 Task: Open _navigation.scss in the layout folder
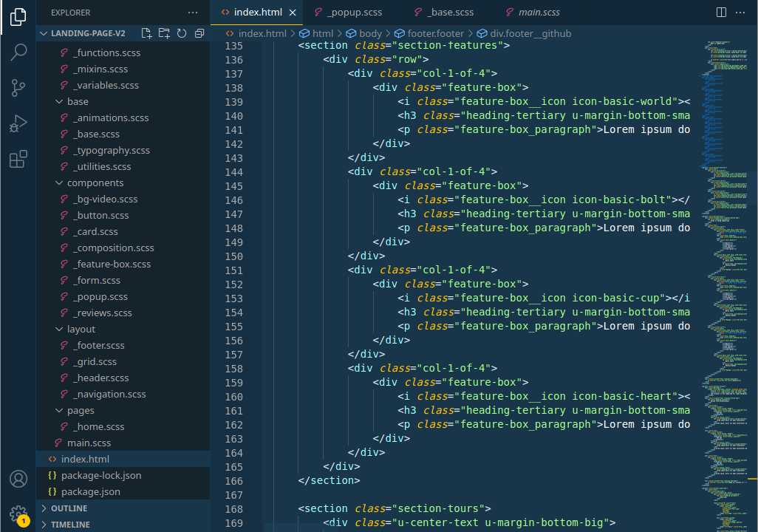click(x=123, y=394)
